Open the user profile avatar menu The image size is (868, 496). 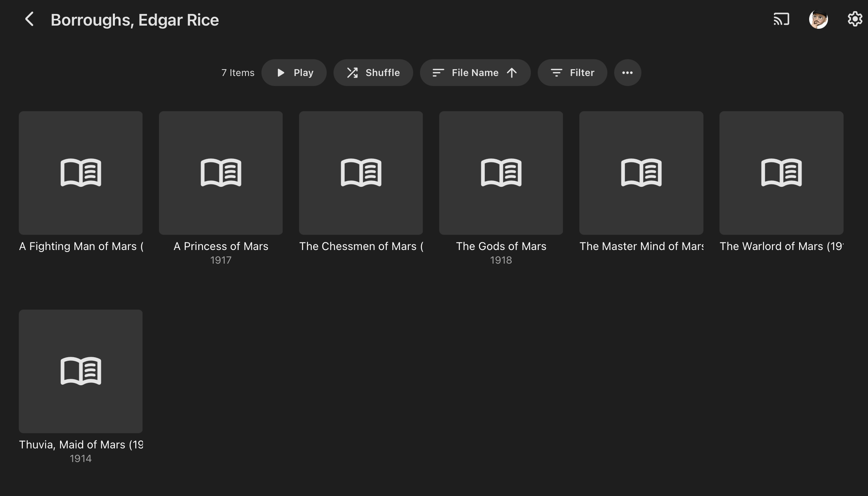point(818,19)
